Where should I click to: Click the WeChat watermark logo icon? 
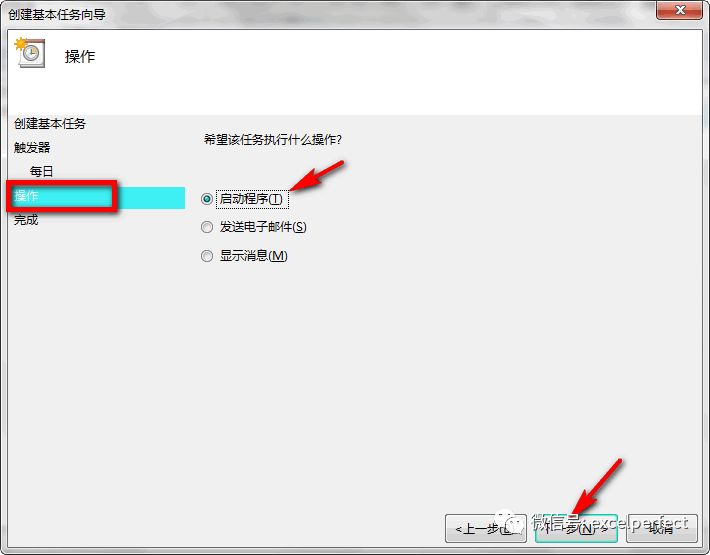point(510,522)
